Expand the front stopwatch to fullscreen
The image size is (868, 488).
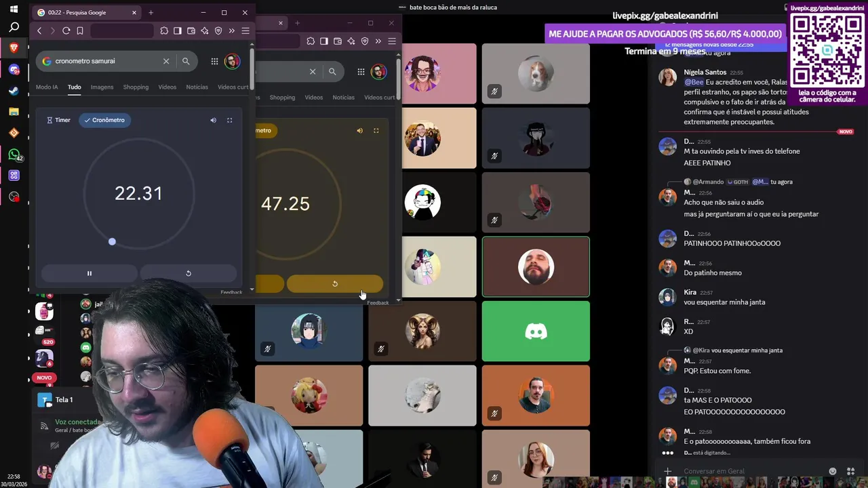point(229,120)
